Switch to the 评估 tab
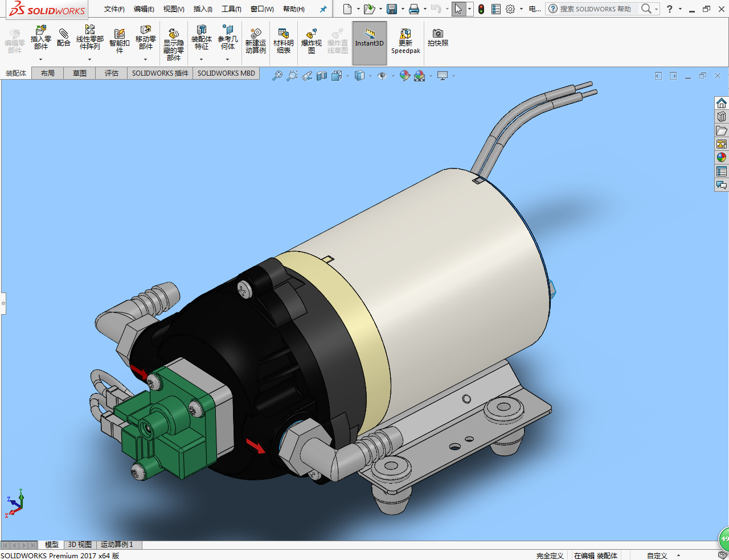This screenshot has height=560, width=729. tap(112, 73)
